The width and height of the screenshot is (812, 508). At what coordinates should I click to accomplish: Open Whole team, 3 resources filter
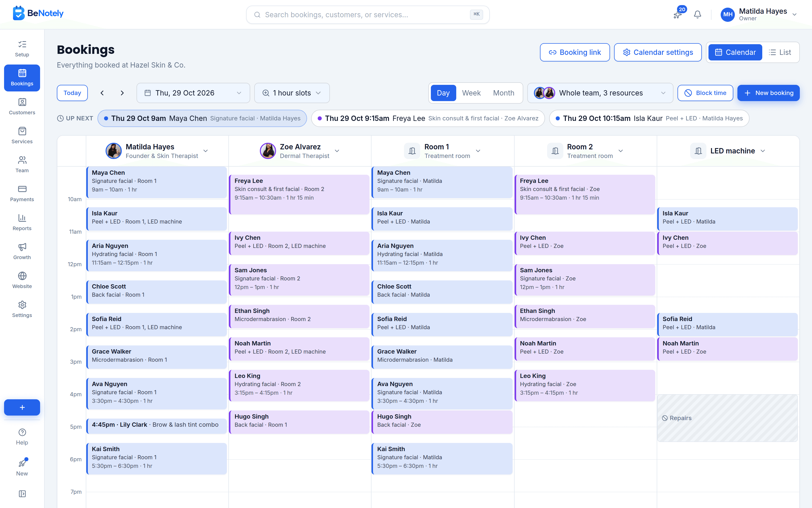pos(600,93)
